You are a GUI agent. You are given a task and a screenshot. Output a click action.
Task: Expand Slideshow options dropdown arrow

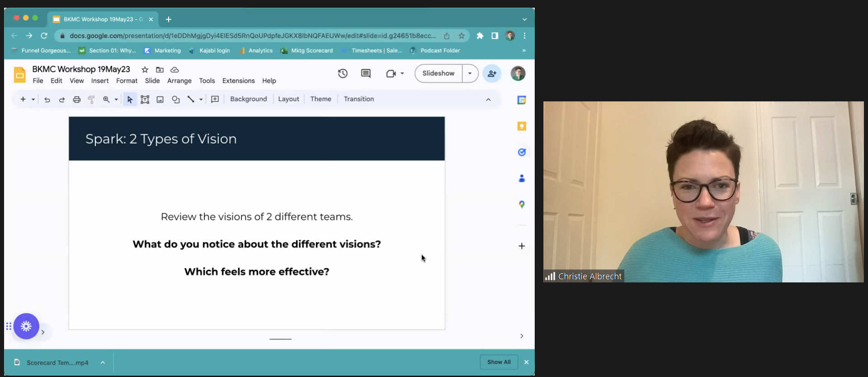tap(470, 73)
